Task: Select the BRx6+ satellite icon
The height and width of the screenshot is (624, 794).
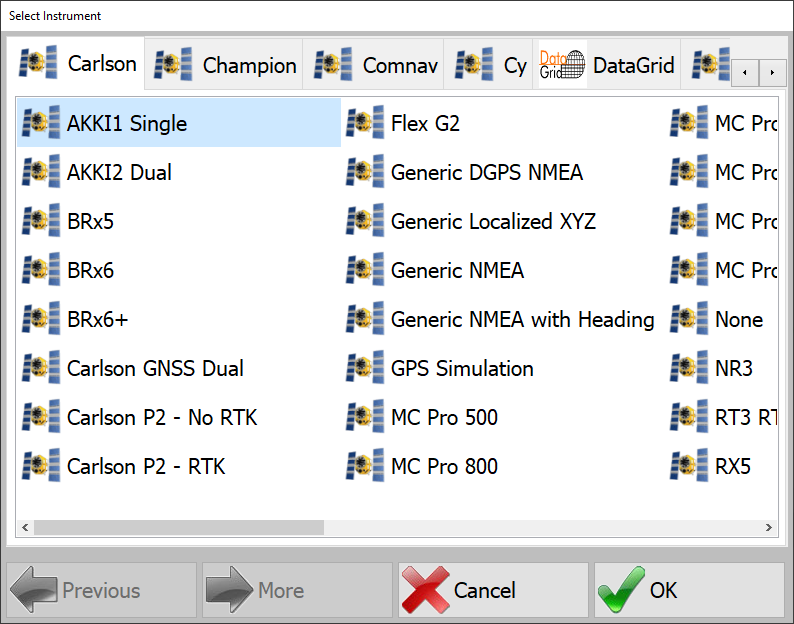Action: (x=41, y=318)
